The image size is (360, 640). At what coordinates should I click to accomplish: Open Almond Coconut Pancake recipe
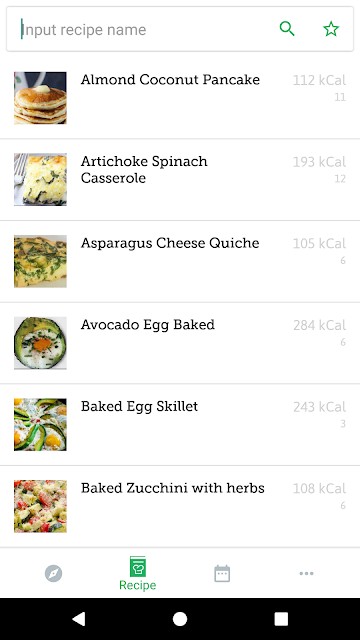coord(180,98)
